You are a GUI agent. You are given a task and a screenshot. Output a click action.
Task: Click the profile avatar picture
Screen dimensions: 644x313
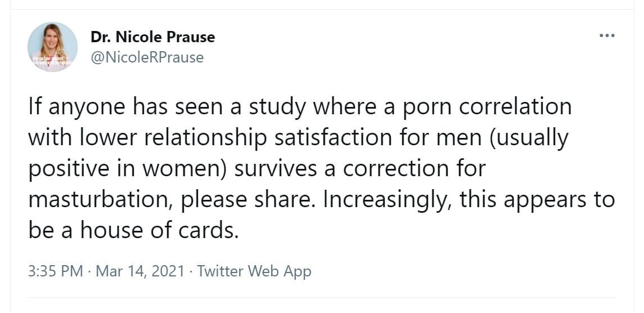tap(53, 47)
